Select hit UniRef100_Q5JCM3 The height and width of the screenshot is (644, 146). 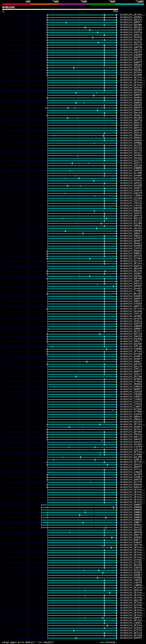(131, 271)
